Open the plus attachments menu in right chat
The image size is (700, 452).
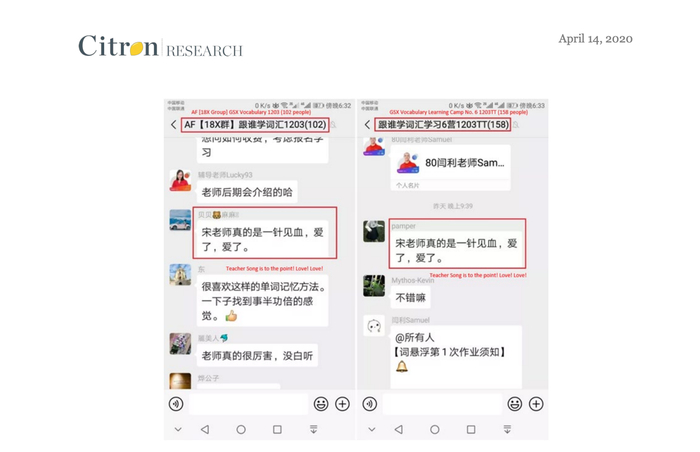(x=536, y=404)
